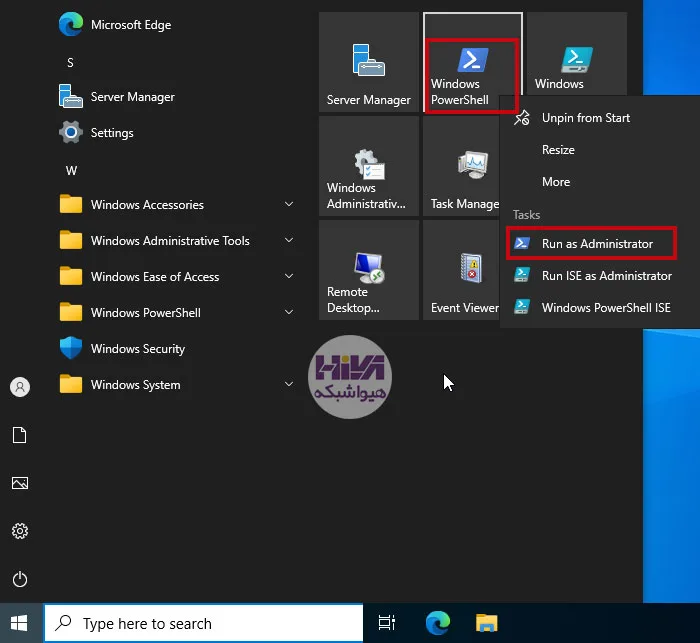Open Task View on the taskbar
The image size is (700, 643).
point(387,623)
